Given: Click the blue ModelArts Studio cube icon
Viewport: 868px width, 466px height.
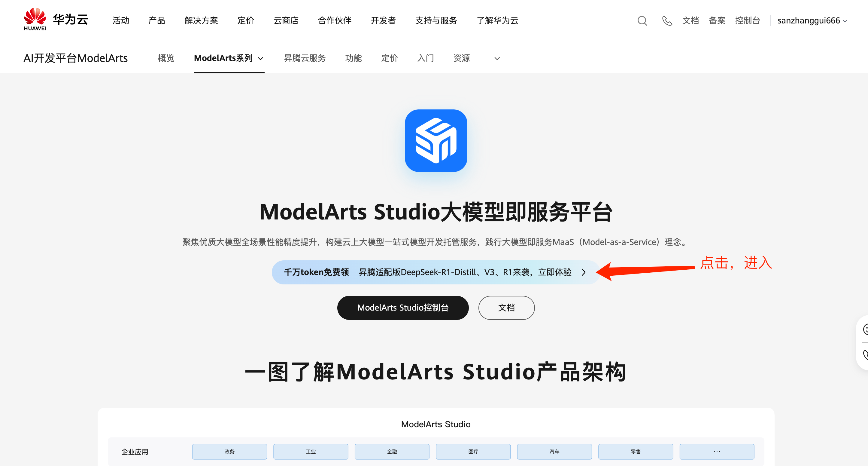Looking at the screenshot, I should tap(436, 141).
